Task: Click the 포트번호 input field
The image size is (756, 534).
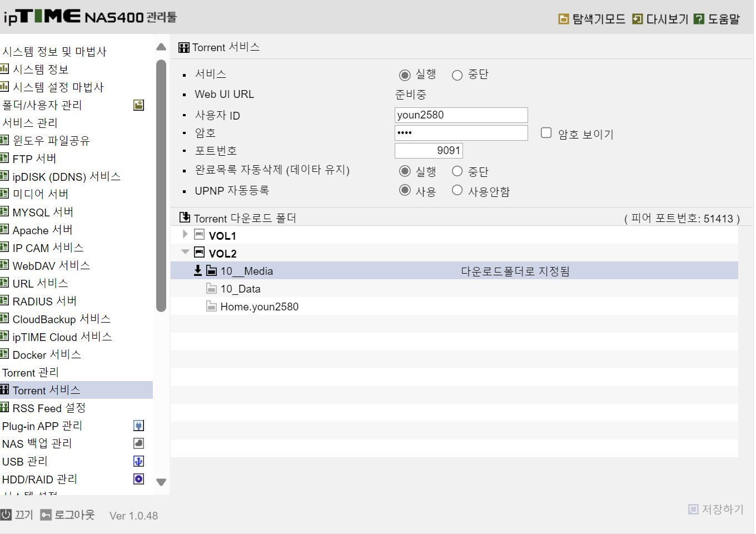Action: coord(429,151)
